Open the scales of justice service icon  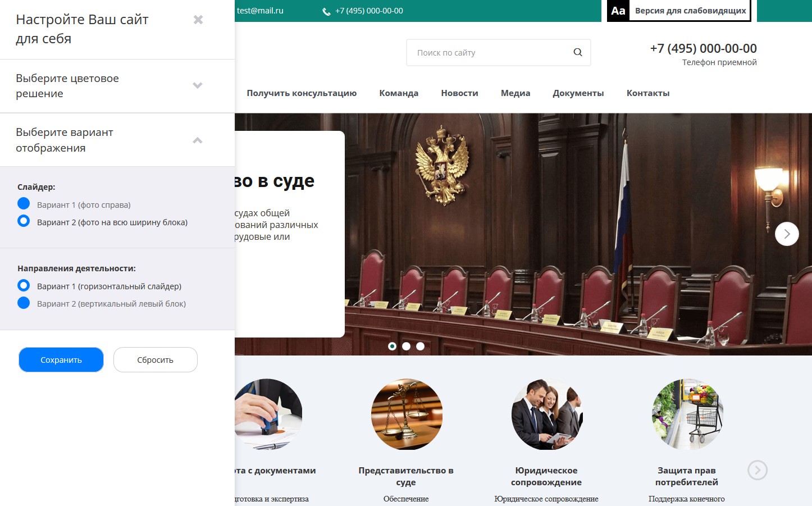[407, 414]
